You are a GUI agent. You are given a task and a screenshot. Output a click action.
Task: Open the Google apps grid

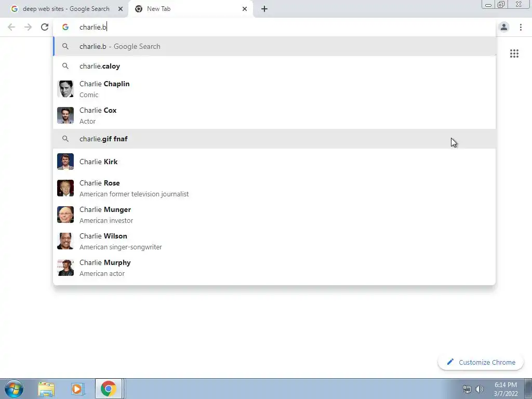(x=514, y=54)
